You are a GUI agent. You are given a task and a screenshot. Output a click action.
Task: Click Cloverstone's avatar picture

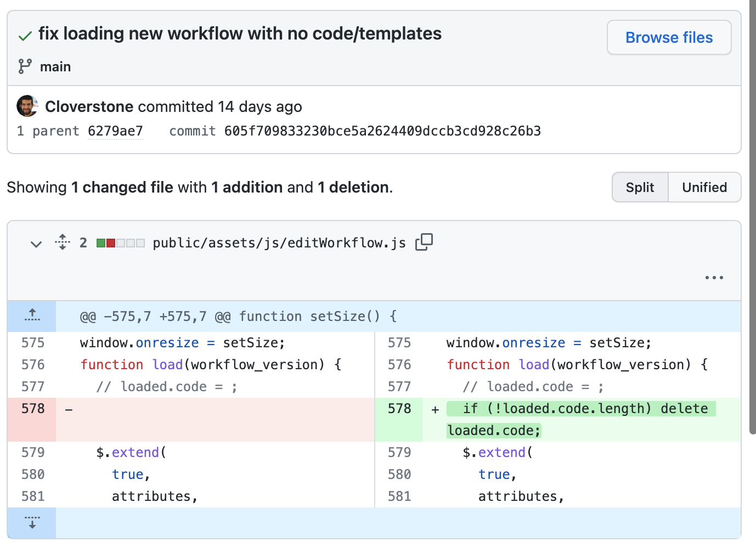click(x=27, y=106)
